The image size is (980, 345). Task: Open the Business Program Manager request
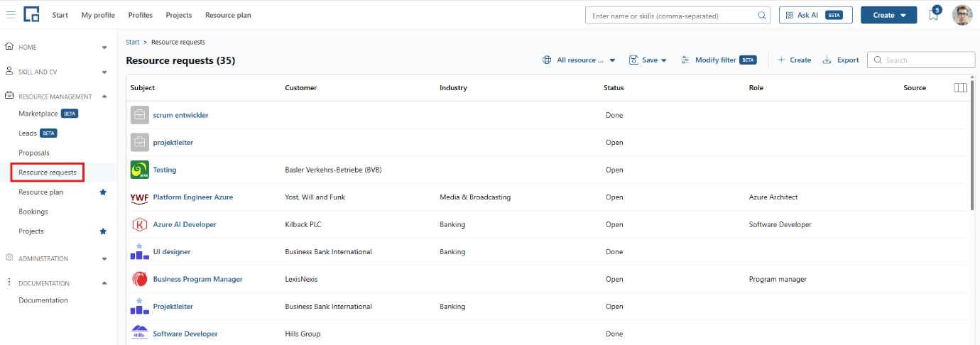tap(198, 279)
